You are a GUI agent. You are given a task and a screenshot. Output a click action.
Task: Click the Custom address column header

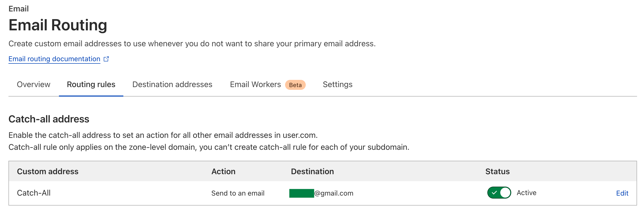click(47, 171)
